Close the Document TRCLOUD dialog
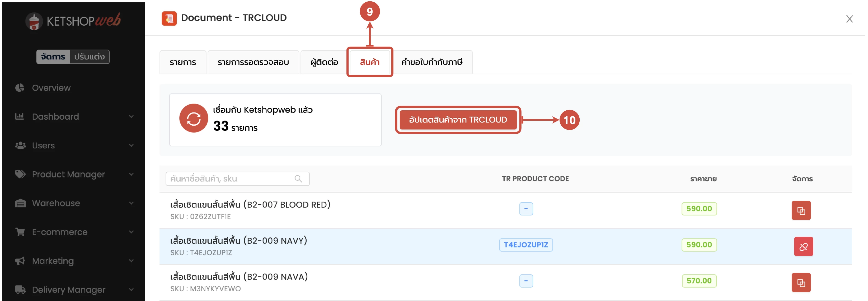868x301 pixels. 849,19
